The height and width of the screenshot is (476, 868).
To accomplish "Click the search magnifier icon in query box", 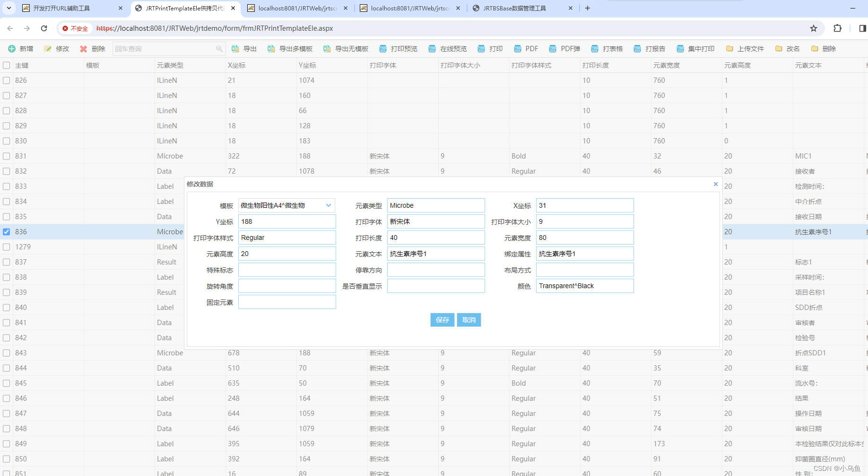I will pos(219,49).
